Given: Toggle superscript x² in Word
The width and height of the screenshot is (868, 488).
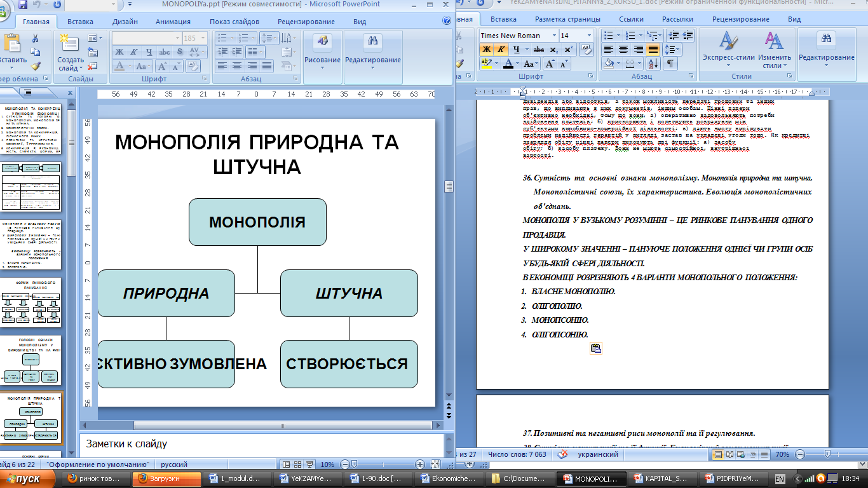Looking at the screenshot, I should click(569, 50).
